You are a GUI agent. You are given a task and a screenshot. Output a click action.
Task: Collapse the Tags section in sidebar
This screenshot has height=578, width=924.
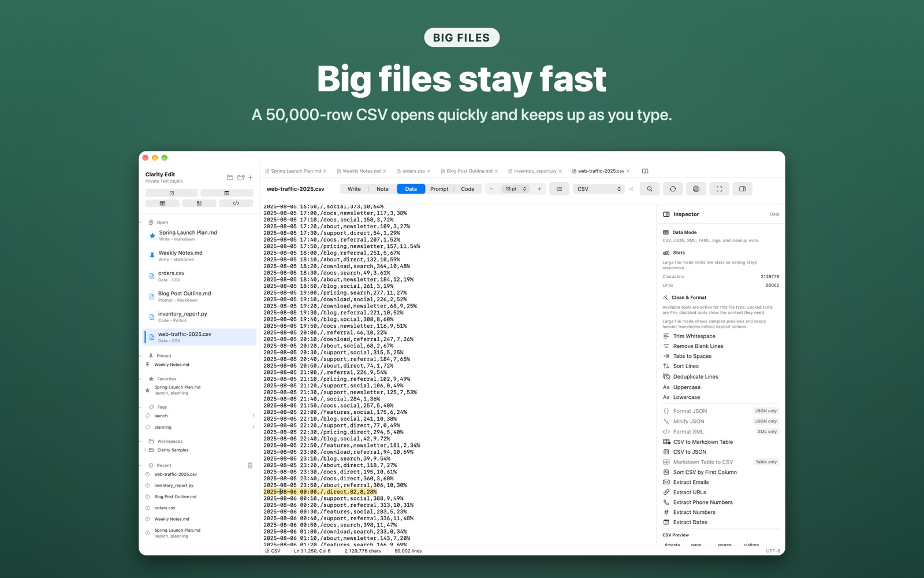141,407
